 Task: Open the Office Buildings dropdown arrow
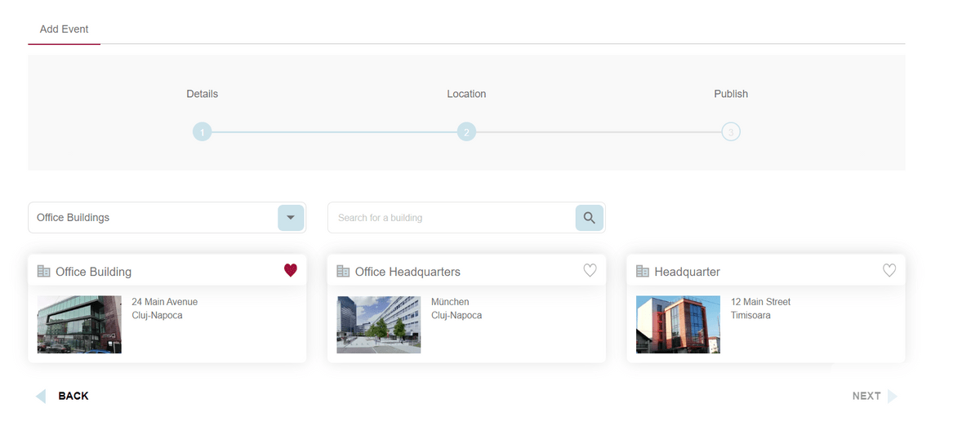291,218
